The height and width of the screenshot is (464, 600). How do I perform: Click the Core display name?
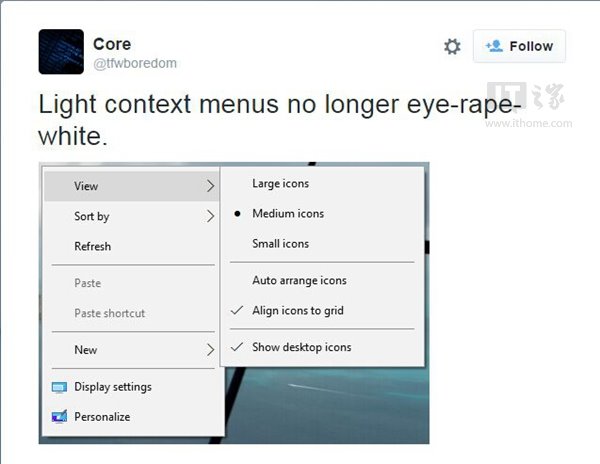click(112, 44)
